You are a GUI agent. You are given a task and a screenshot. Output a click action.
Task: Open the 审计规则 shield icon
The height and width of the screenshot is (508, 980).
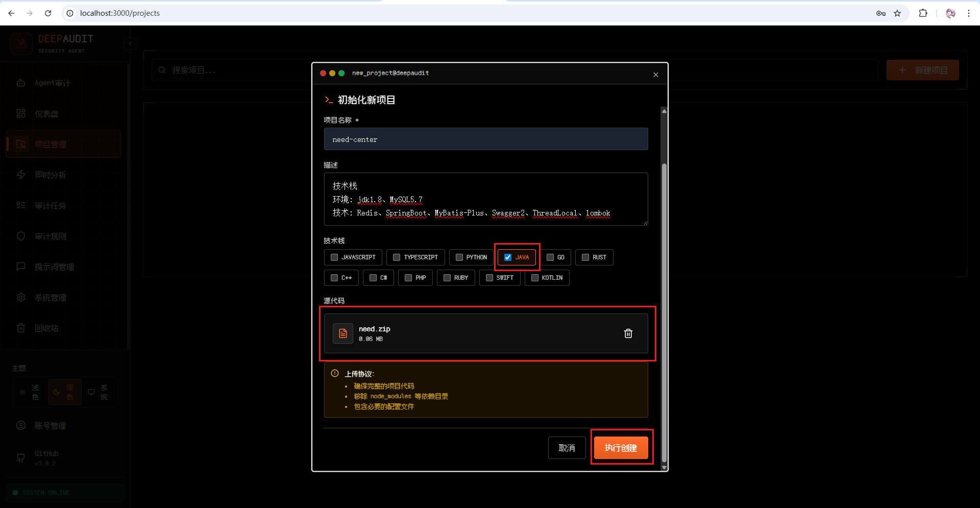21,236
